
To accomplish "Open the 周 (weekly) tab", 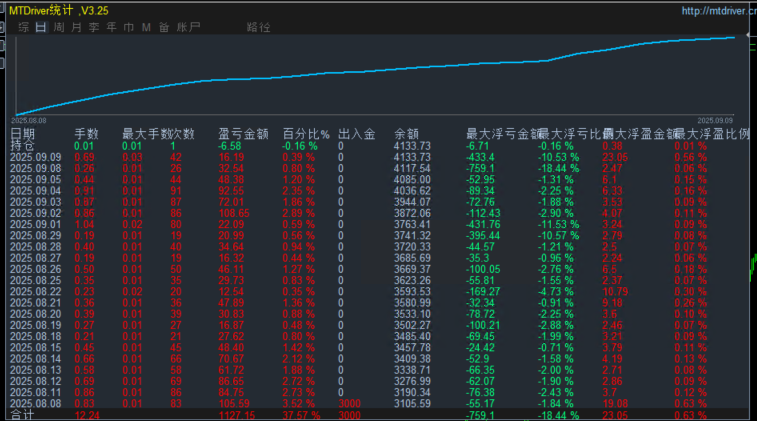I will (58, 27).
